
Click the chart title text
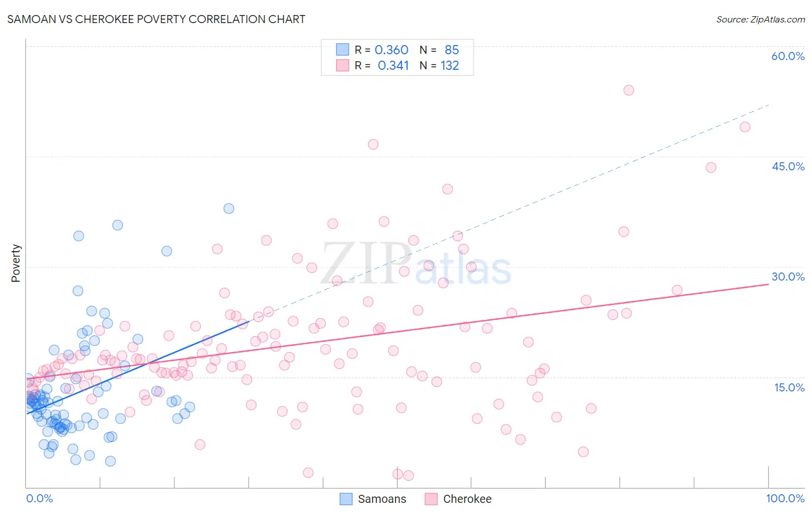(156, 19)
